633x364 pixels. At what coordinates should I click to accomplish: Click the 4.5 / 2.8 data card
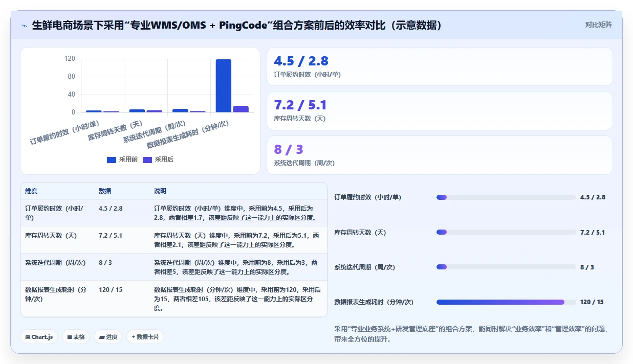point(440,66)
